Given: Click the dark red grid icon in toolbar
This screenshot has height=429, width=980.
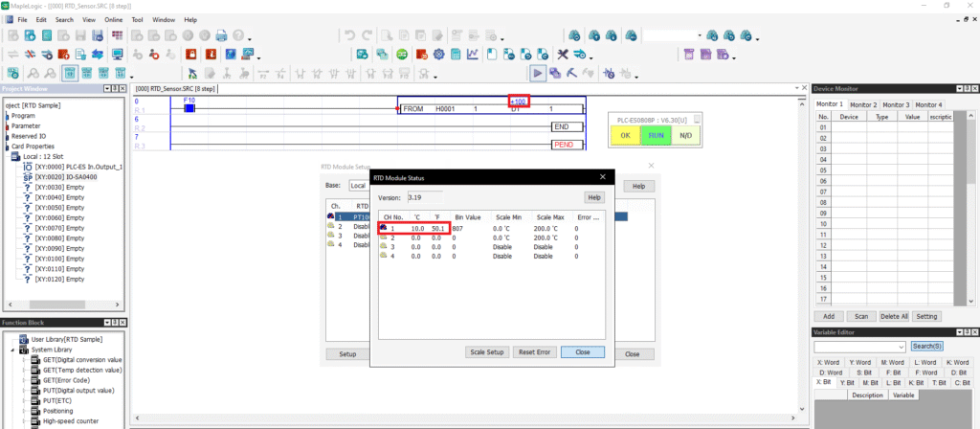Looking at the screenshot, I should 117,35.
